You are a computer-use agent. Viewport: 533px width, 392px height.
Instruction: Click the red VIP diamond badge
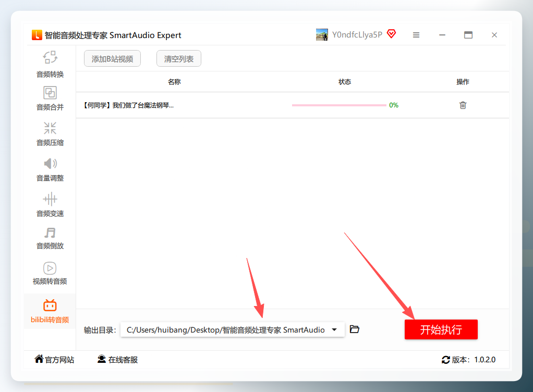(x=392, y=34)
